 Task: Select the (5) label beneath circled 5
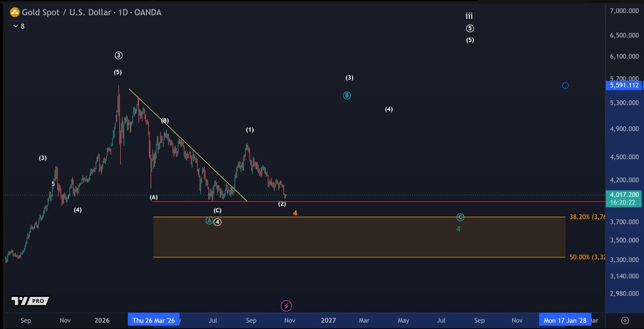(x=470, y=40)
